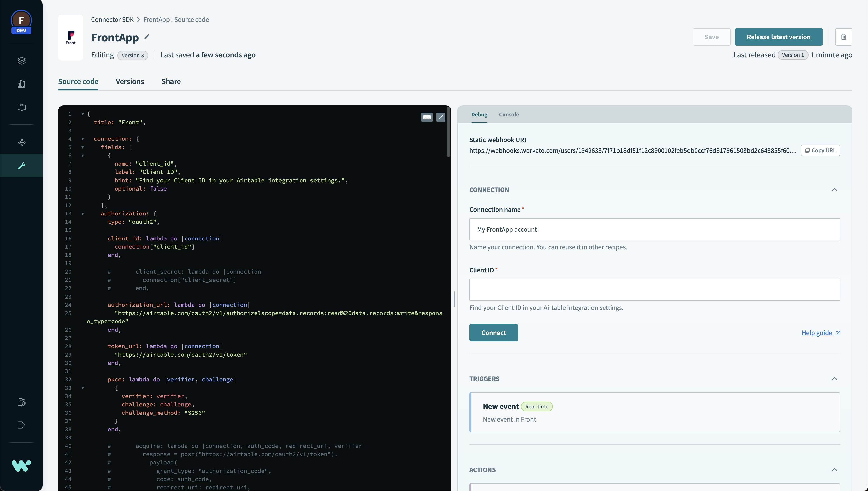Expand the code editor to fullscreen

click(441, 117)
